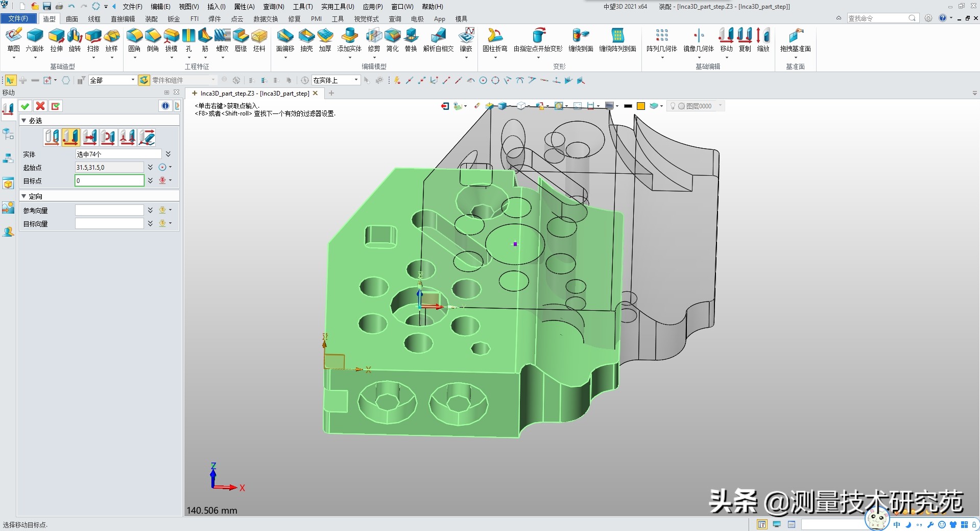Click the 阵列几何体 pattern geometry tool
The height and width of the screenshot is (531, 980).
point(662,40)
